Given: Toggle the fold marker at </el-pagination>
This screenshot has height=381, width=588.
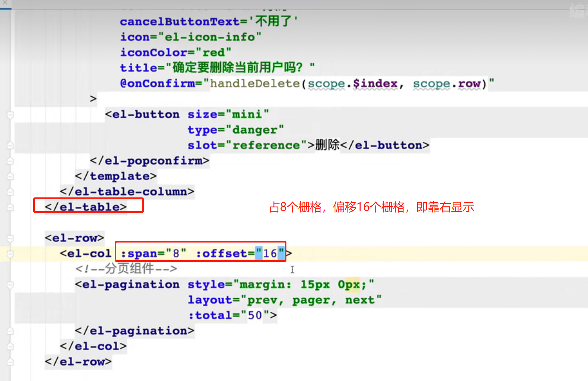Looking at the screenshot, I should coord(10,331).
